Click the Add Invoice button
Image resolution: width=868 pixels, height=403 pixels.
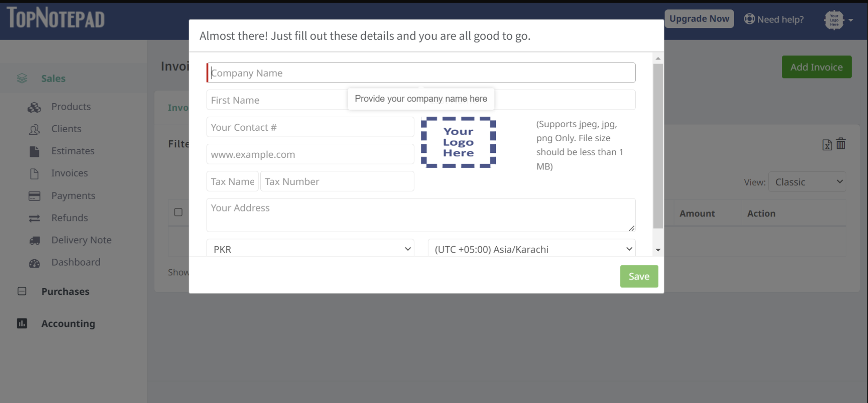pos(817,67)
